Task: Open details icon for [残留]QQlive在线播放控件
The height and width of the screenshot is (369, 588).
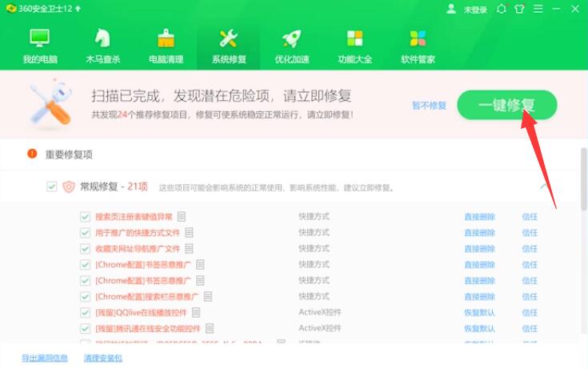Action: (196, 312)
